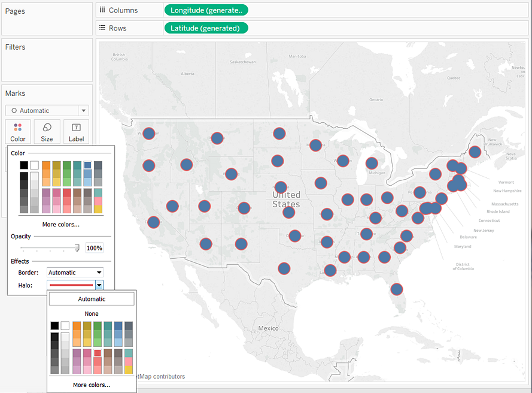
Task: Select the Florida map mark circle
Action: coord(397,289)
